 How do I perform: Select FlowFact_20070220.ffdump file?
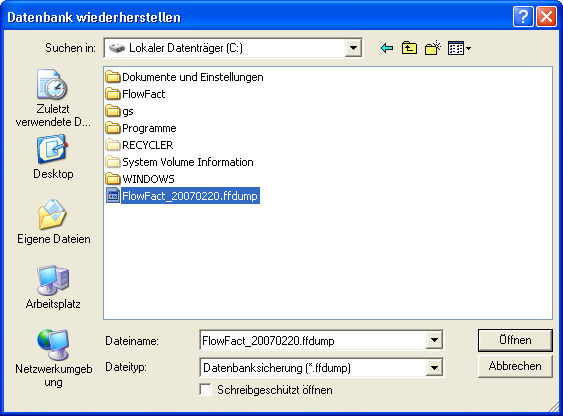182,196
